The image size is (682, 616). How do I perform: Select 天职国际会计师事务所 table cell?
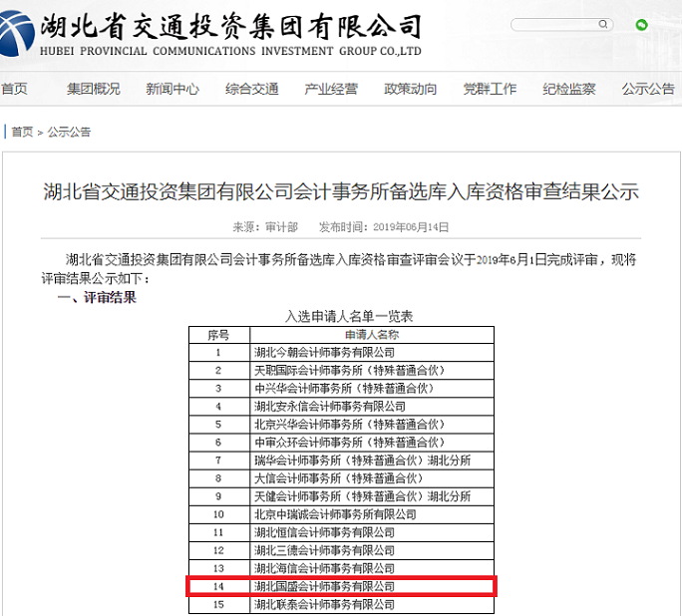click(x=372, y=371)
